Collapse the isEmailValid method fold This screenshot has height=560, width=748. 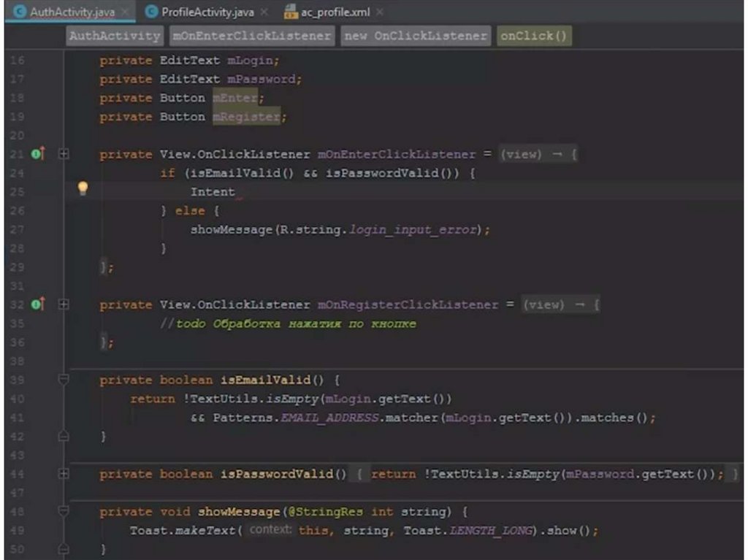click(x=64, y=380)
